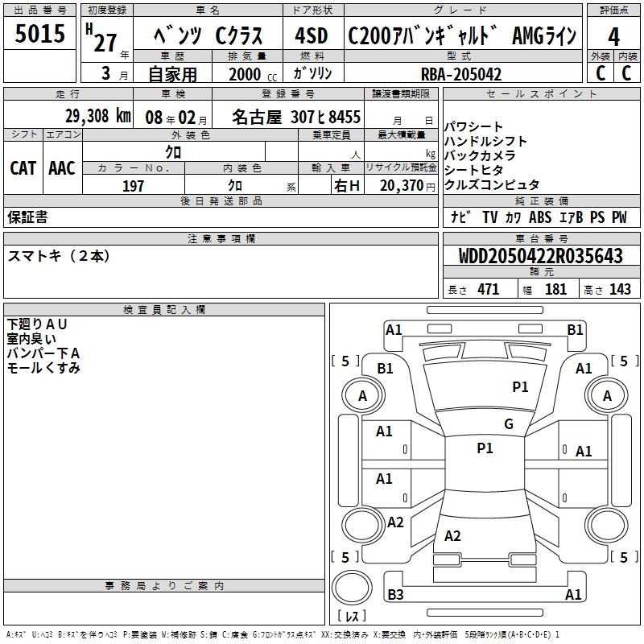Viewport: 644px width, 644px height.
Task: Click the ナビ equipment label
Action: tap(460, 217)
